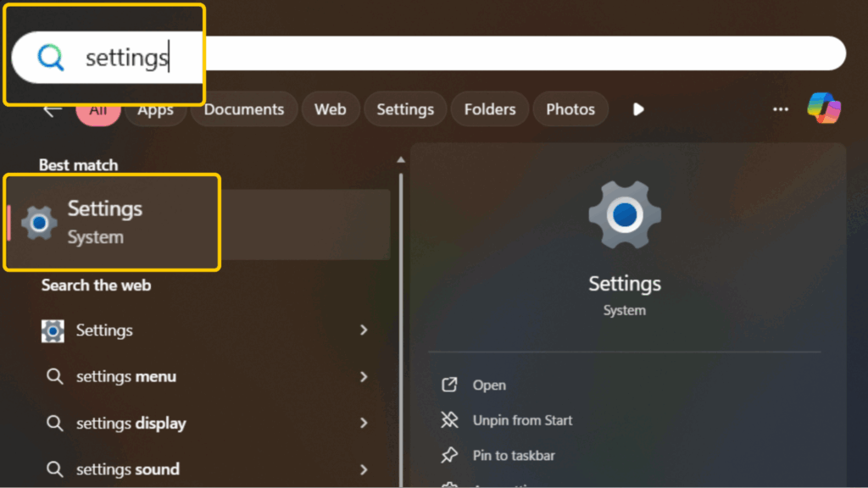Click the settings sound web suggestion
This screenshot has height=488, width=868.
pos(127,469)
